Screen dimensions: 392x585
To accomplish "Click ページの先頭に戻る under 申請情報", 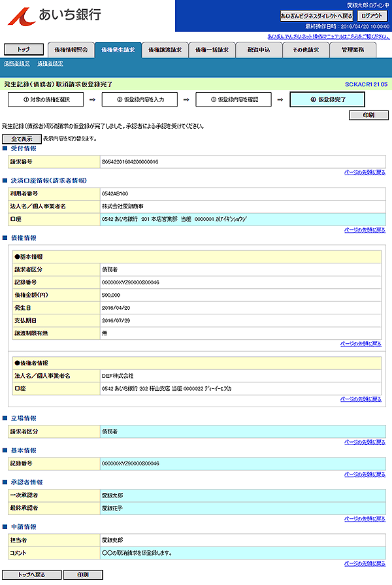I will pos(365,563).
